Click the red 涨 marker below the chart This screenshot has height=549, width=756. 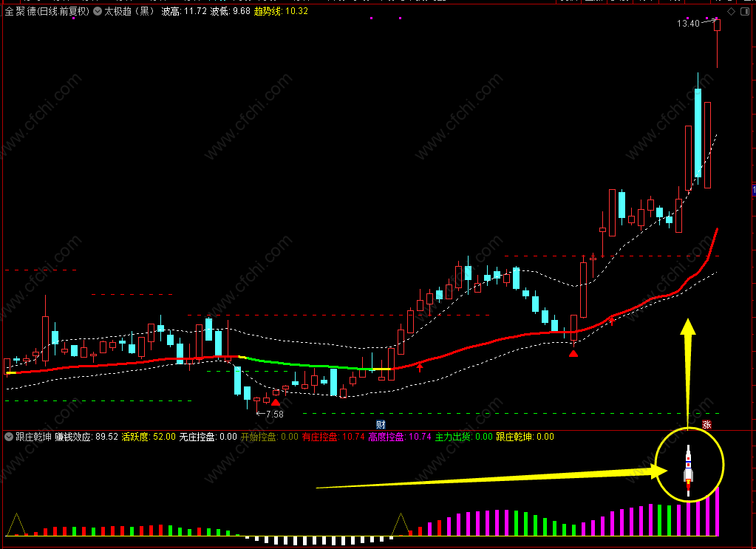706,425
